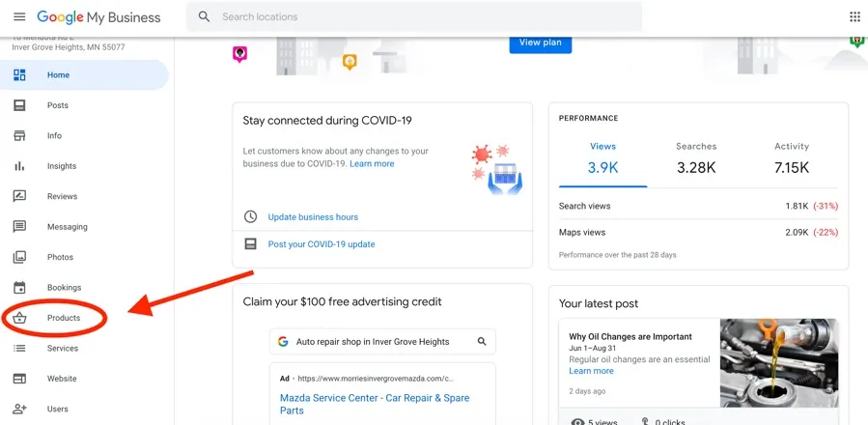Click the Messaging chat icon
The width and height of the screenshot is (868, 425).
pyautogui.click(x=19, y=227)
